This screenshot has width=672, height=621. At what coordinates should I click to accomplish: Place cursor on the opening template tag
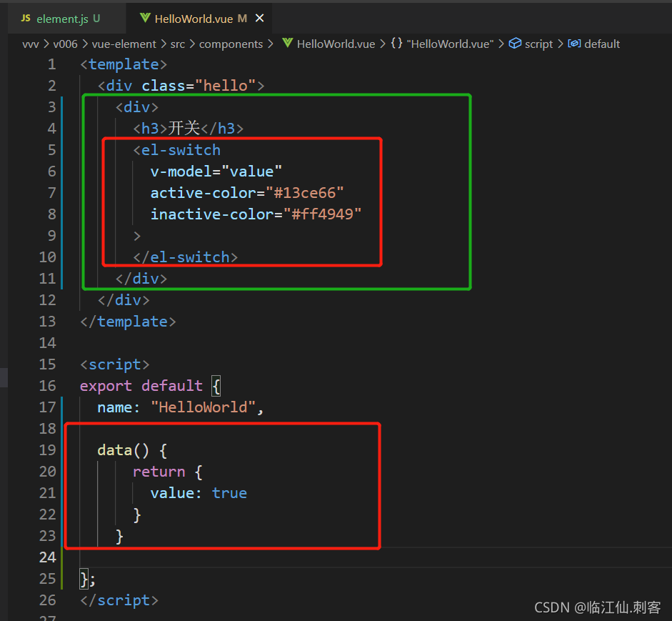(124, 64)
